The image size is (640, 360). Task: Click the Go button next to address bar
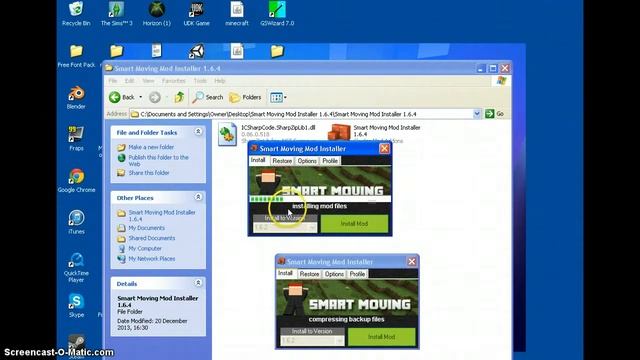pos(494,114)
